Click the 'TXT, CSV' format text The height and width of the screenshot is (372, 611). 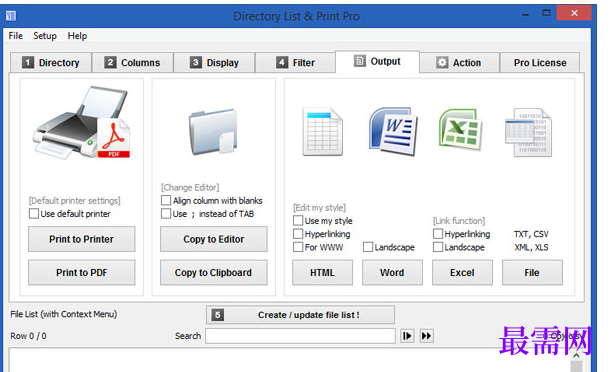click(531, 234)
